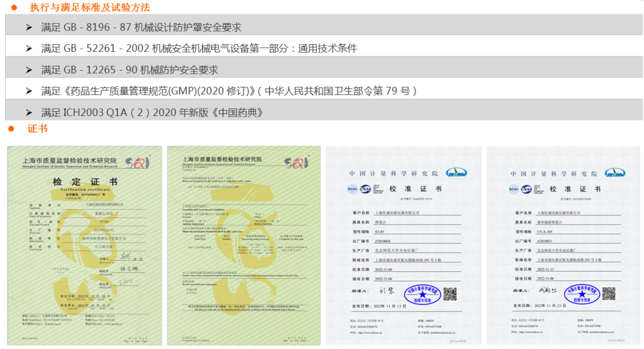Click the 检定证书 title on the first certificate

[x=84, y=182]
